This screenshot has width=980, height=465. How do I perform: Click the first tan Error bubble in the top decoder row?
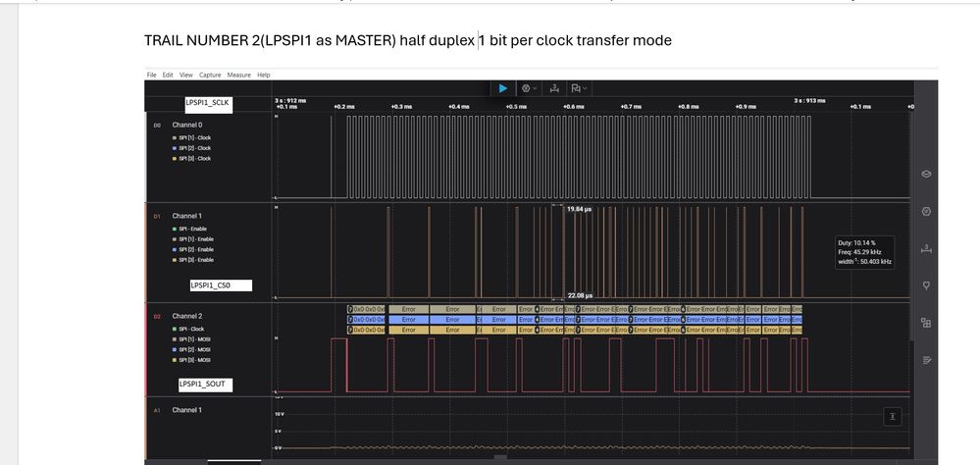tap(409, 309)
